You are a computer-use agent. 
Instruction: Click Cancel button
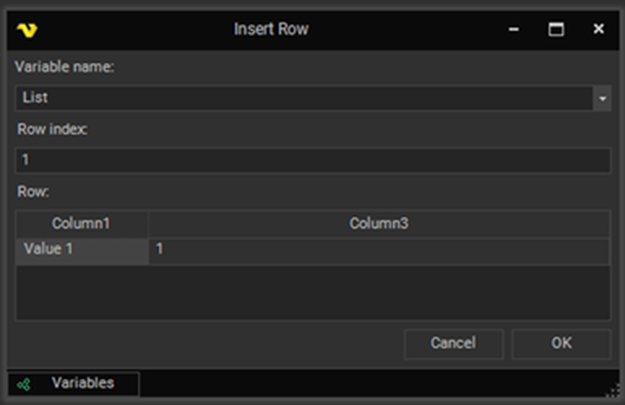[x=454, y=344]
